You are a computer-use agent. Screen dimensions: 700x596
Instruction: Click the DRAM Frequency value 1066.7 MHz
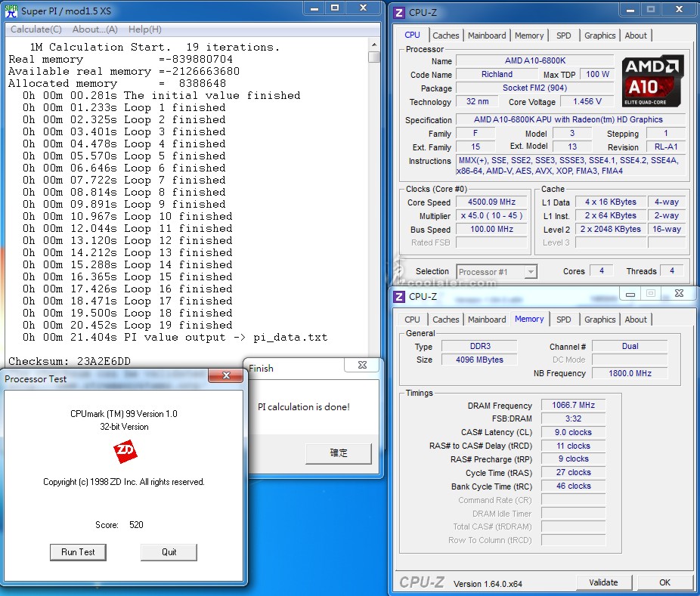click(573, 405)
